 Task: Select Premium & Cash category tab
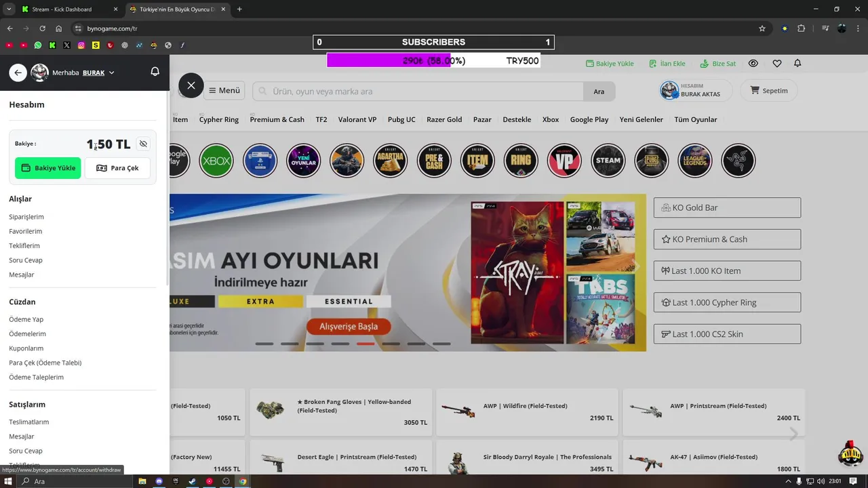(277, 119)
